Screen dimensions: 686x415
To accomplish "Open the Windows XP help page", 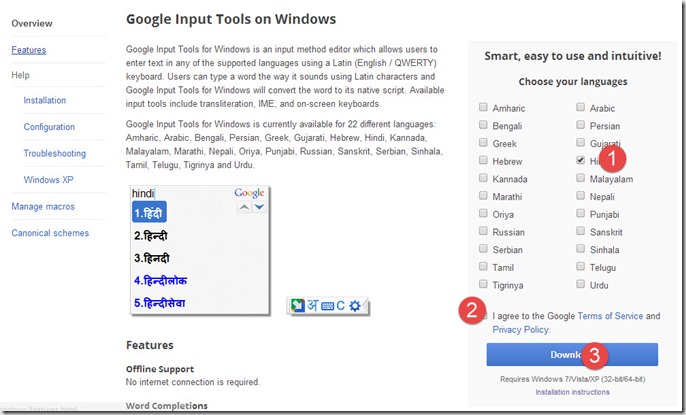I will click(x=49, y=180).
